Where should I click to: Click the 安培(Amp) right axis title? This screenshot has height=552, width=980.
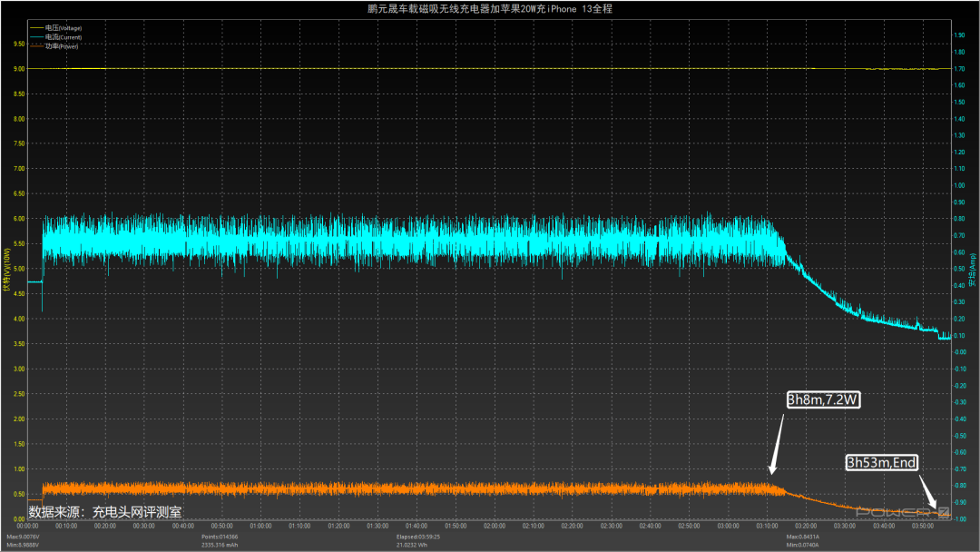(973, 270)
